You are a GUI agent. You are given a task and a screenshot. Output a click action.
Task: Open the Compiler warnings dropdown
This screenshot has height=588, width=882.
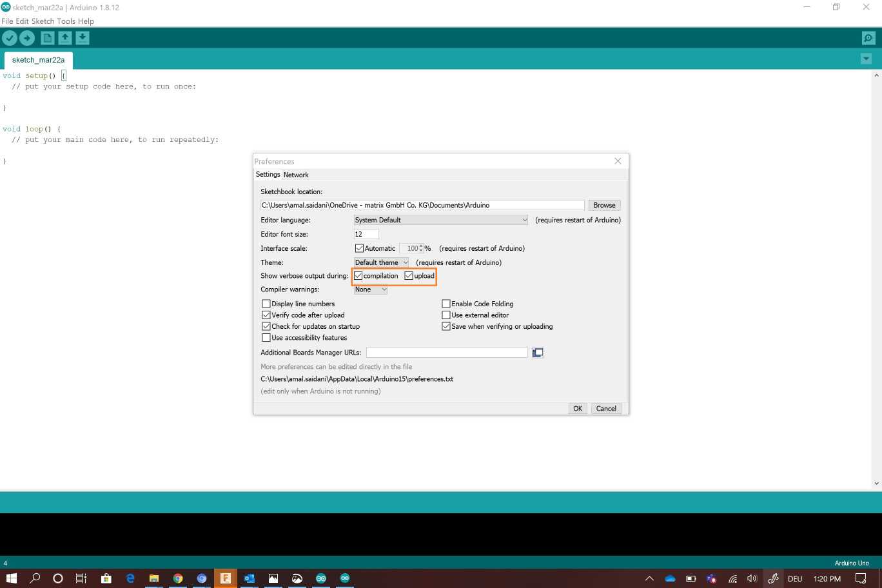point(371,289)
